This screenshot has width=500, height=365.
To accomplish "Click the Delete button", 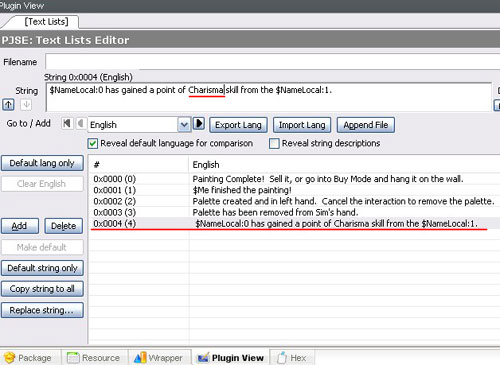I will coord(63,226).
